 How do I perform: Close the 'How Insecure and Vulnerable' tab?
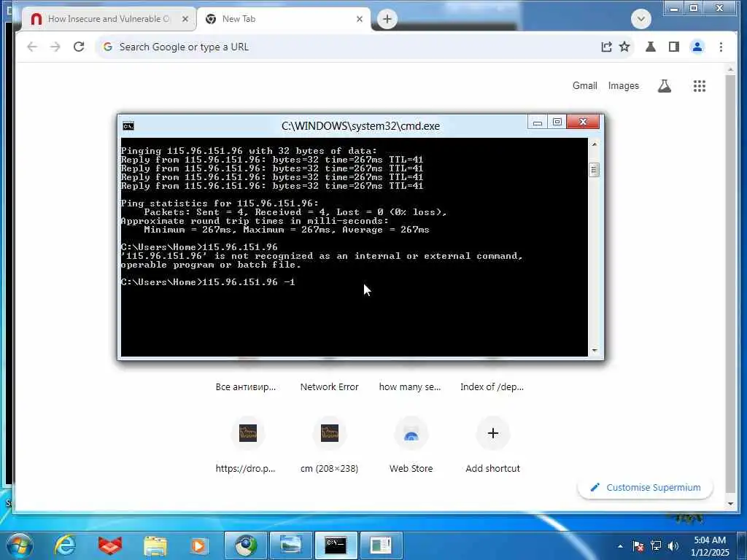click(185, 19)
